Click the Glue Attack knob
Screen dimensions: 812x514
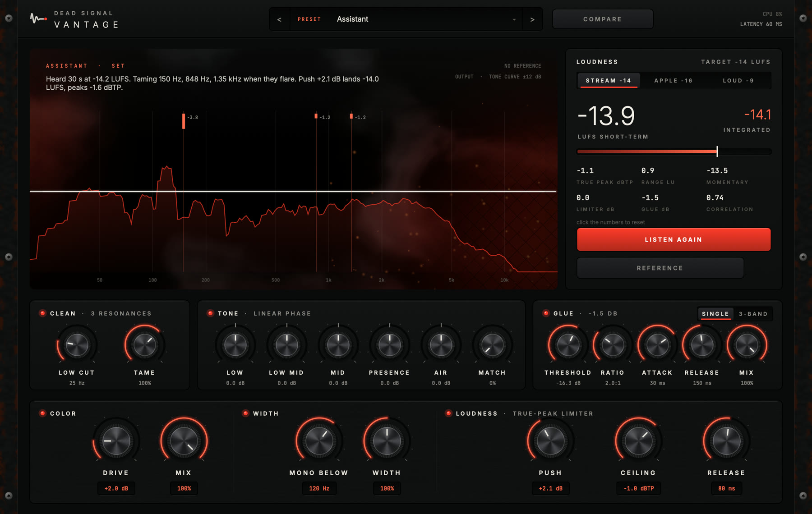click(x=657, y=345)
